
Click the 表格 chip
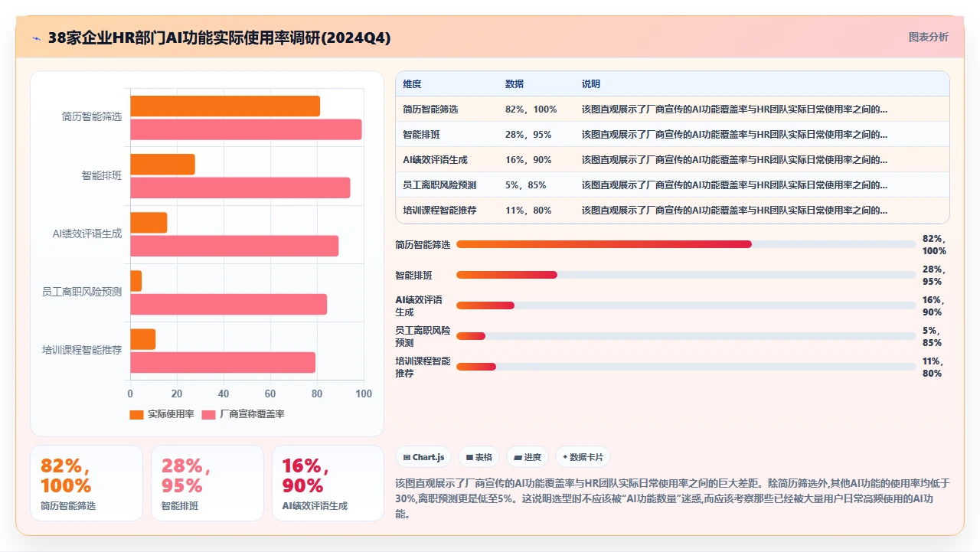(x=479, y=457)
